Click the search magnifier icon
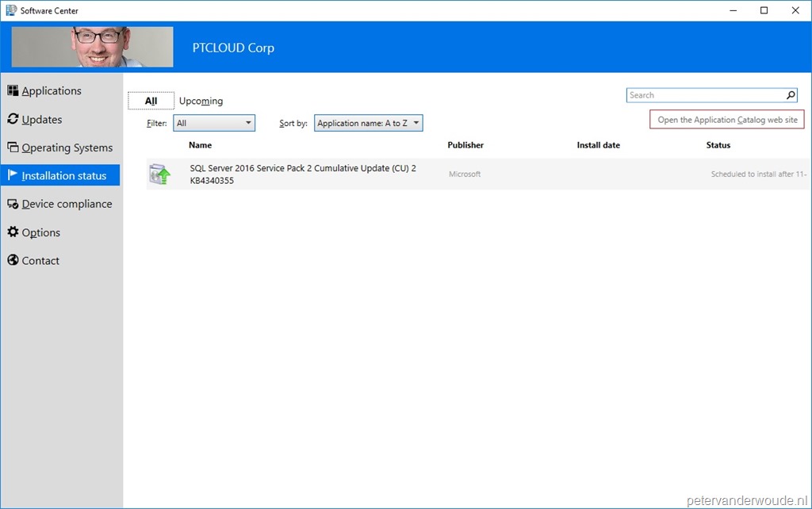This screenshot has width=812, height=509. click(790, 94)
